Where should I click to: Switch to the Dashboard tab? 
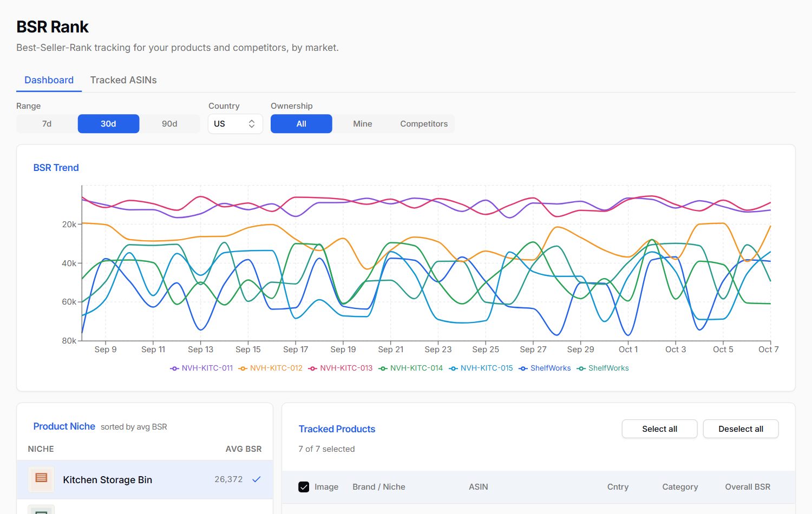[x=49, y=80]
